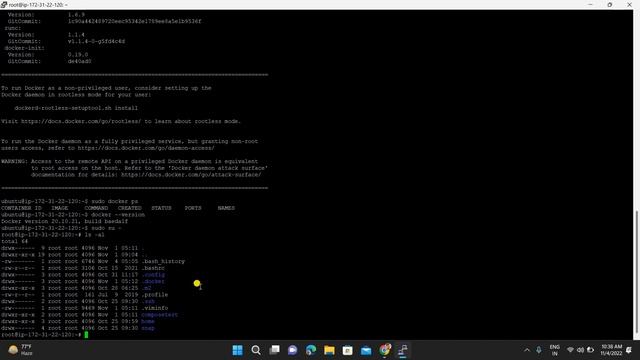The width and height of the screenshot is (640, 360).
Task: Click the 'CONTAINER ID' column header text
Action: 21,208
